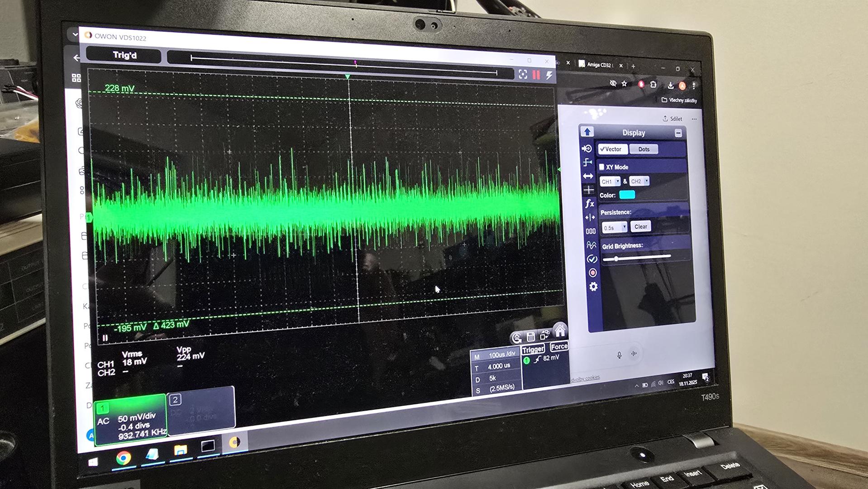Screen dimensions: 868x489
Task: Open the CH1 XY source dropdown
Action: pos(610,182)
